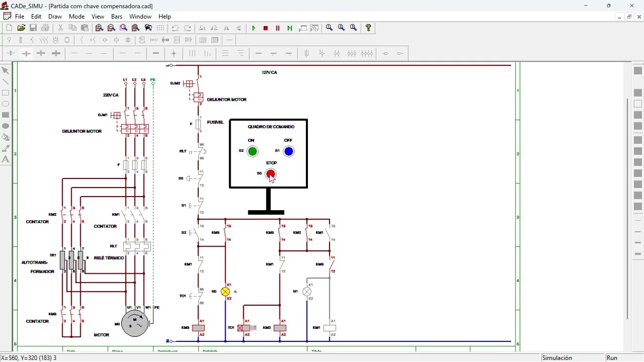Image resolution: width=644 pixels, height=362 pixels.
Task: Click the lamp H1 symbol
Action: (x=307, y=292)
